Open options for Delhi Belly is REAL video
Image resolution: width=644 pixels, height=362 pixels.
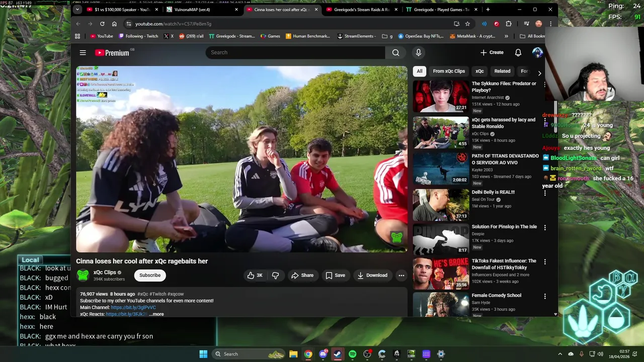point(545,193)
